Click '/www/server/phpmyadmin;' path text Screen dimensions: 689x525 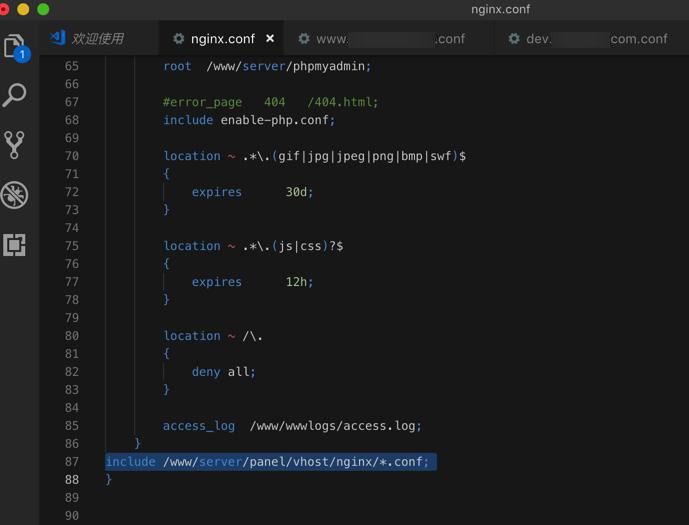pos(289,66)
